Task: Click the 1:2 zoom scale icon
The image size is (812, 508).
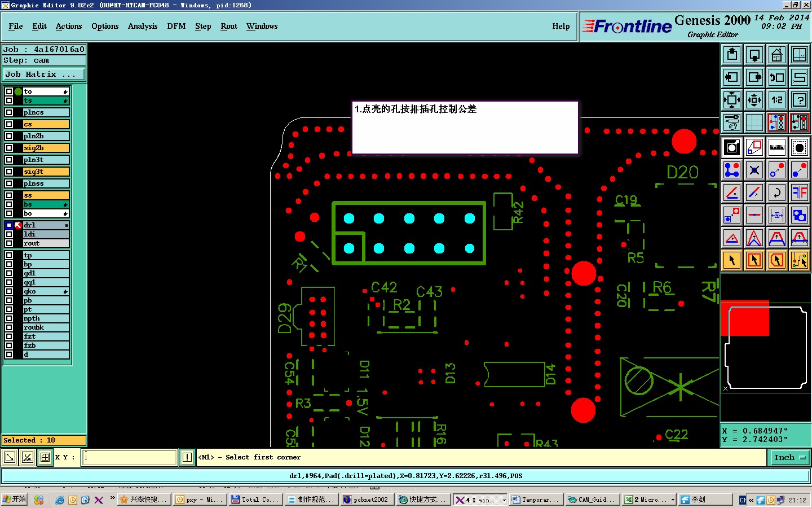Action: [x=777, y=100]
